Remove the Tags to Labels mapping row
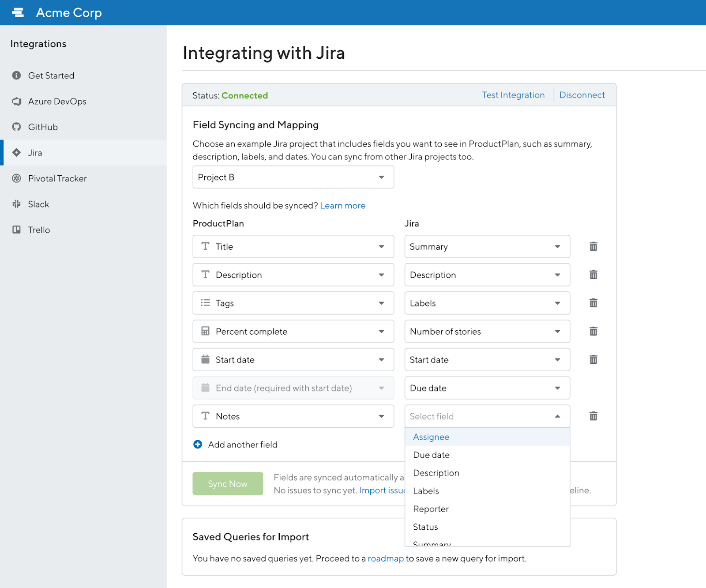The width and height of the screenshot is (706, 588). click(x=593, y=303)
